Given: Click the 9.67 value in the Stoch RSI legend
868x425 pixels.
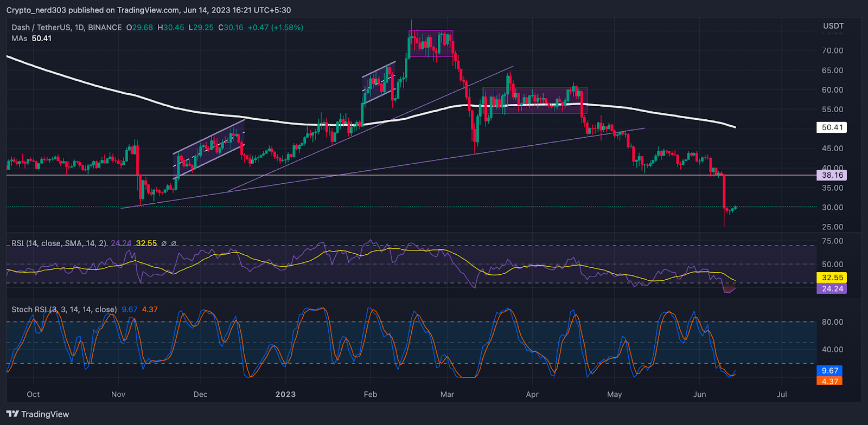Looking at the screenshot, I should point(130,310).
